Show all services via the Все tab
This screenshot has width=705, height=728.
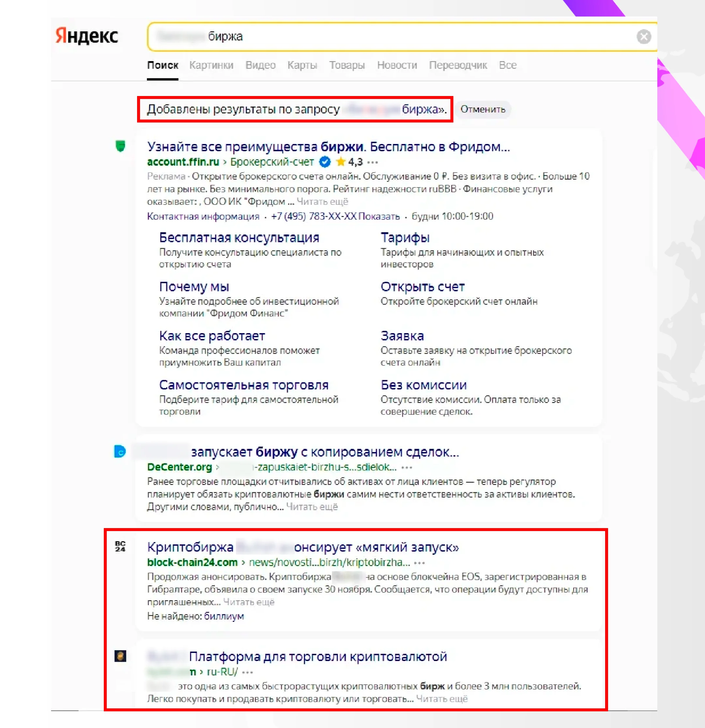[x=508, y=65]
